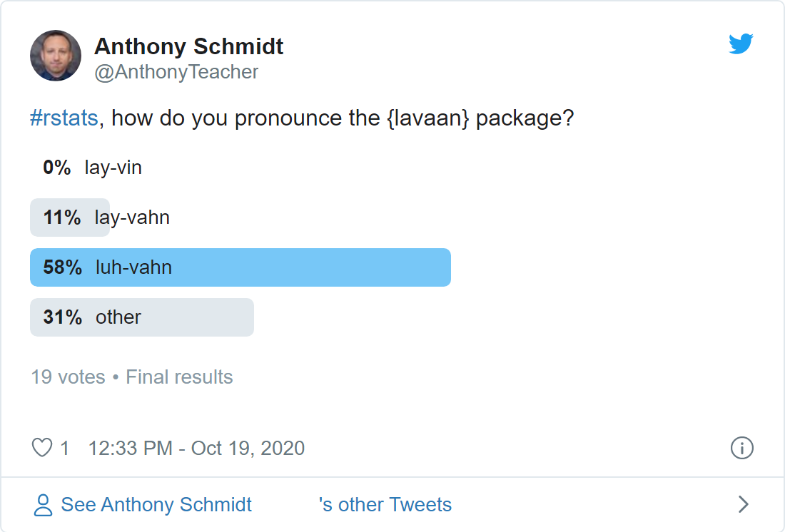The height and width of the screenshot is (532, 785).
Task: Open the #rstats hashtag
Action: click(x=64, y=118)
